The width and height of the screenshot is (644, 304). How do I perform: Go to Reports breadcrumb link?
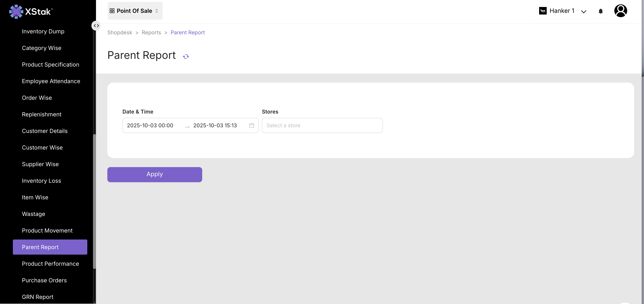[x=151, y=33]
